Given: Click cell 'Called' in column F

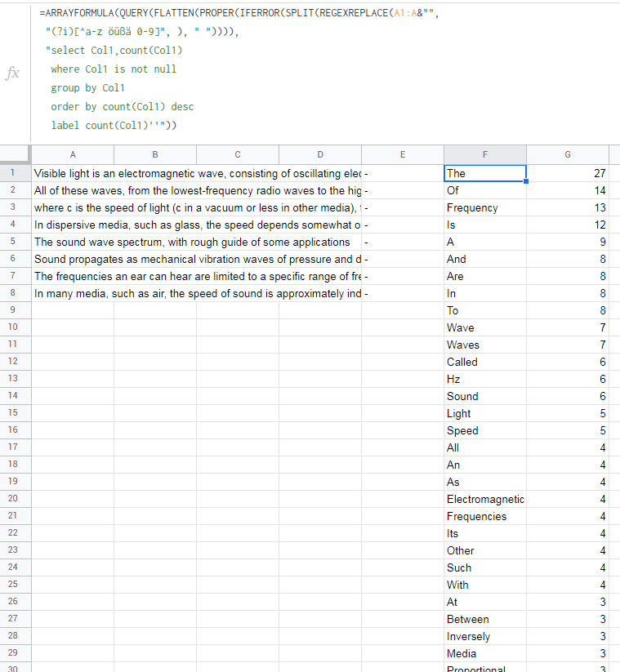Looking at the screenshot, I should (x=485, y=362).
